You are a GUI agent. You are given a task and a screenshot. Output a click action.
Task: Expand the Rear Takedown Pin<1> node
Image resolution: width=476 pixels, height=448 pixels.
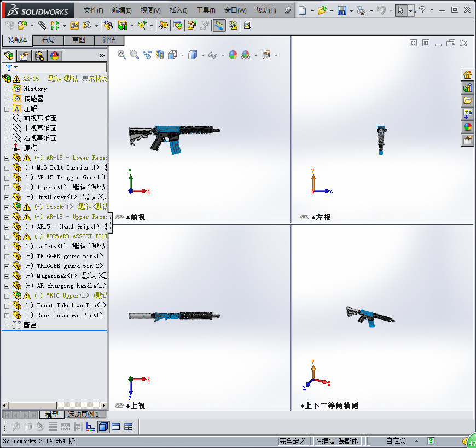point(7,316)
